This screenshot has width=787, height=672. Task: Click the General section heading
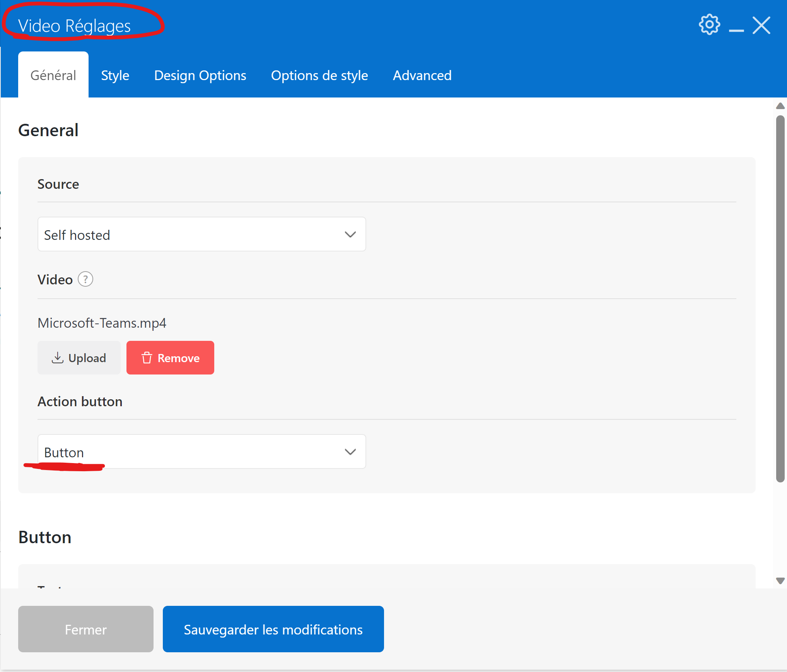coord(48,130)
